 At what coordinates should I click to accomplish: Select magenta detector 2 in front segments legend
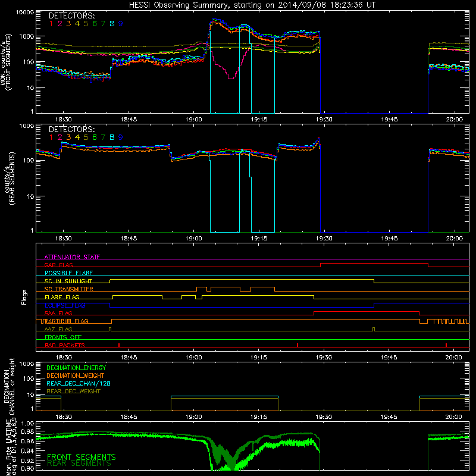[x=60, y=24]
